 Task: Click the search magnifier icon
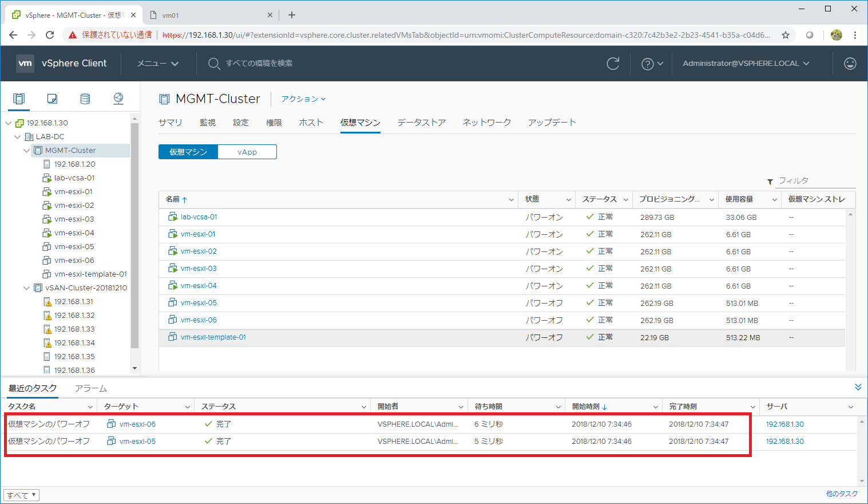(x=213, y=64)
